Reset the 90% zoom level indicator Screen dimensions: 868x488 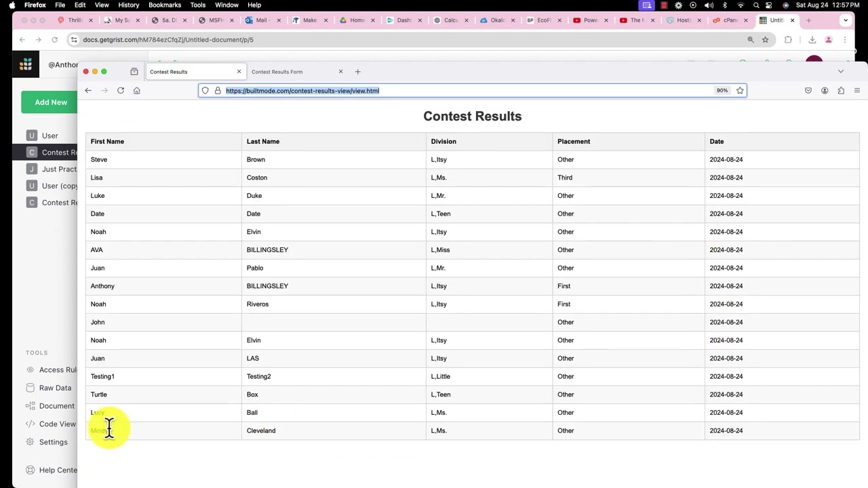pyautogui.click(x=722, y=90)
